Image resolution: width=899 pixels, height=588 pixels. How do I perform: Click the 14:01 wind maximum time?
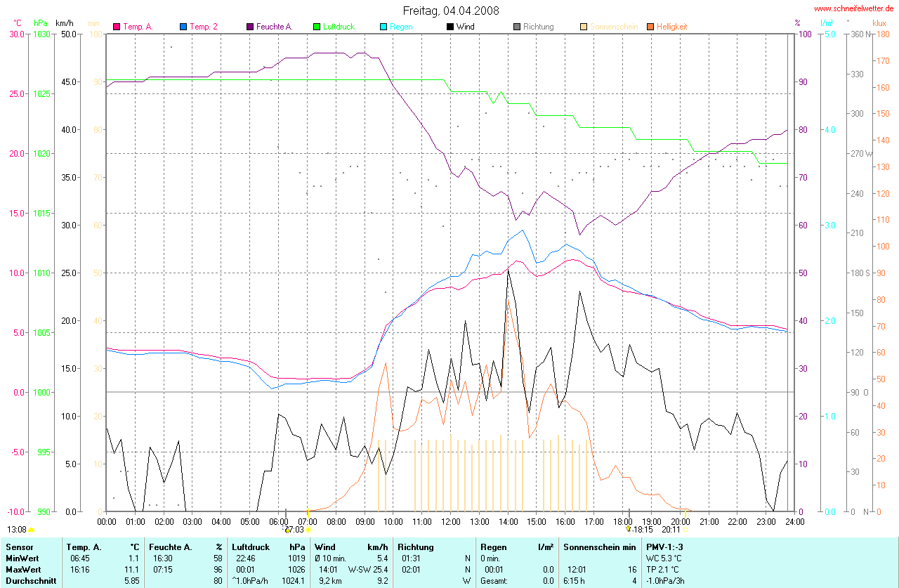[329, 569]
